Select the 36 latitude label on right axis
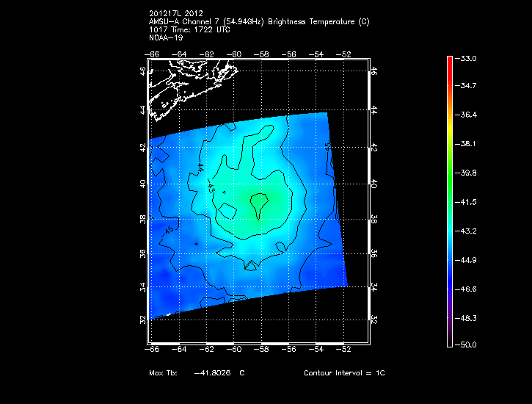 [374, 253]
